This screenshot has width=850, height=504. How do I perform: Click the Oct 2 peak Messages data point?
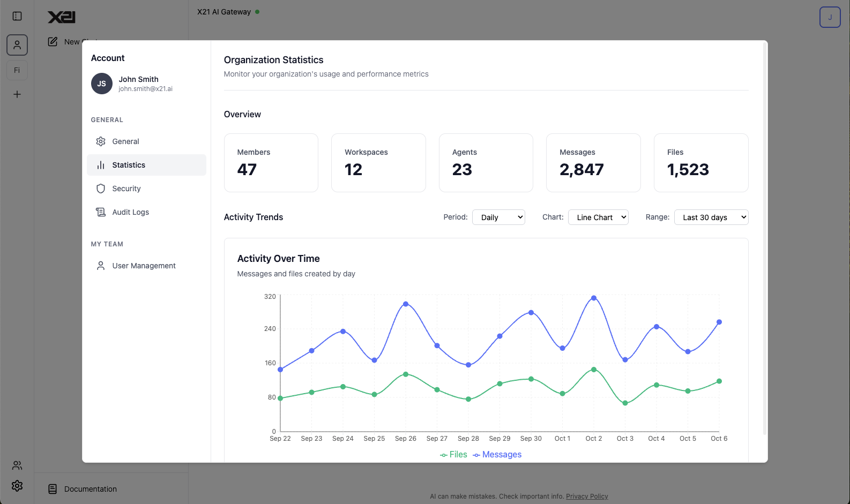point(594,298)
